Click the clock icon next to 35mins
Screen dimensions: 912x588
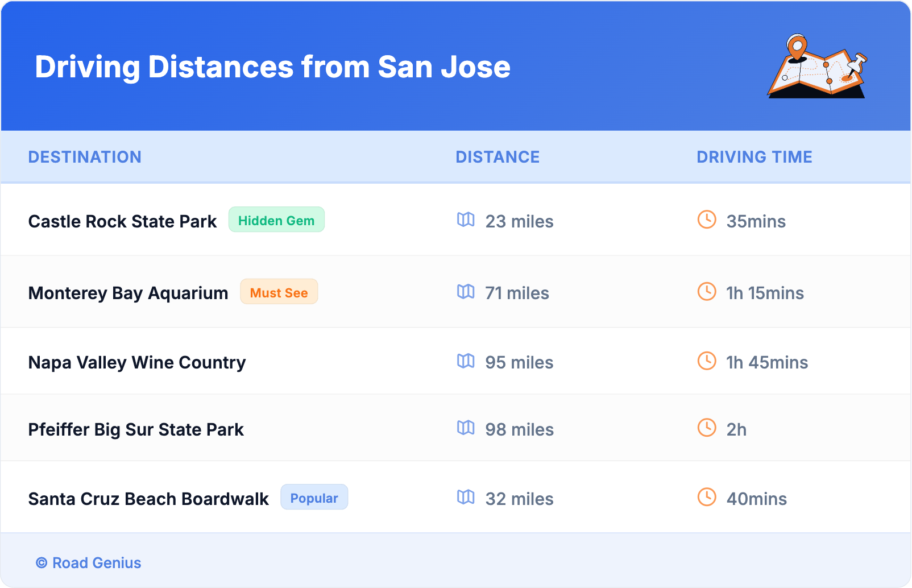tap(707, 220)
